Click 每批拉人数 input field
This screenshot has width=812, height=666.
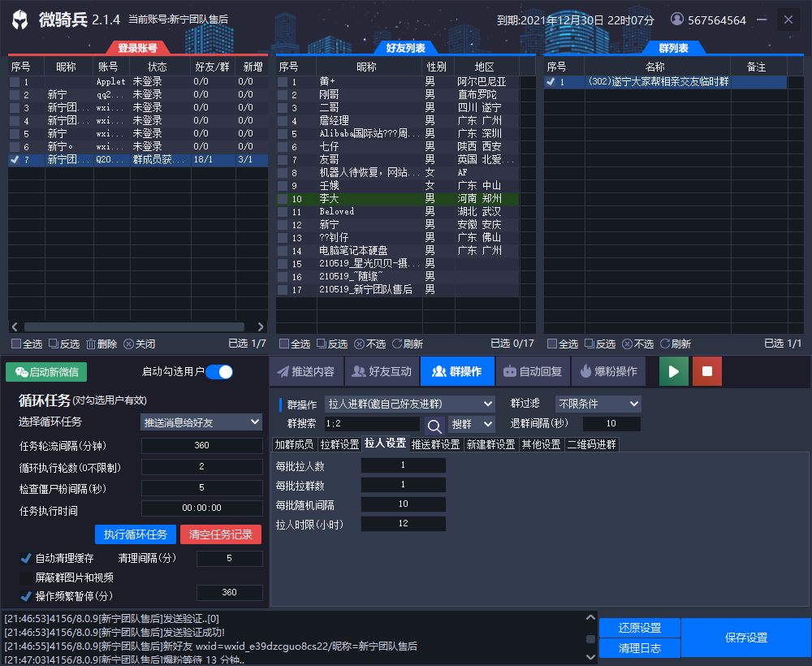(x=404, y=465)
